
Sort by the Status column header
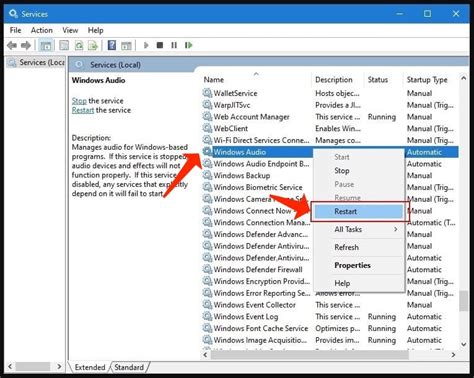click(x=383, y=80)
